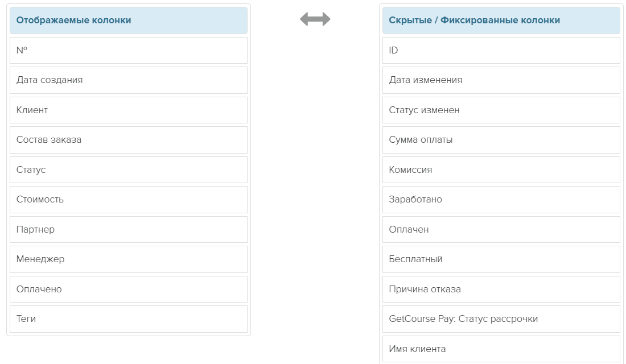Click the double arrow transfer icon
This screenshot has height=364, width=626.
point(314,19)
